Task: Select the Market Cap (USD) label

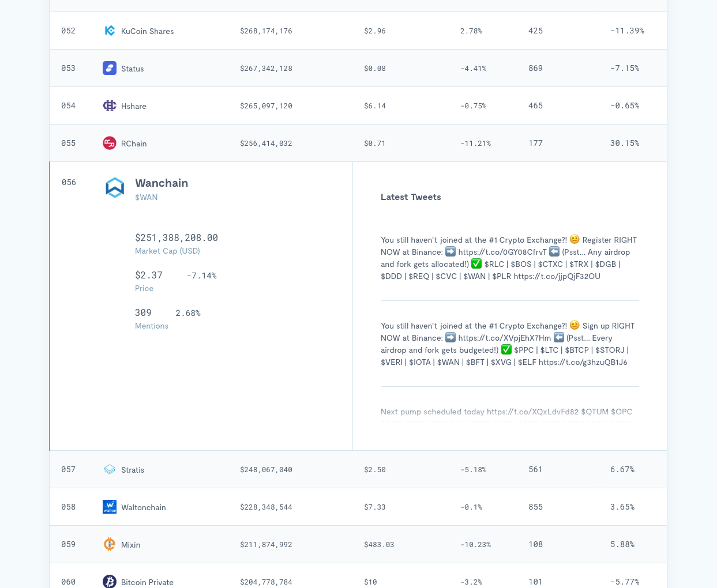Action: [167, 251]
